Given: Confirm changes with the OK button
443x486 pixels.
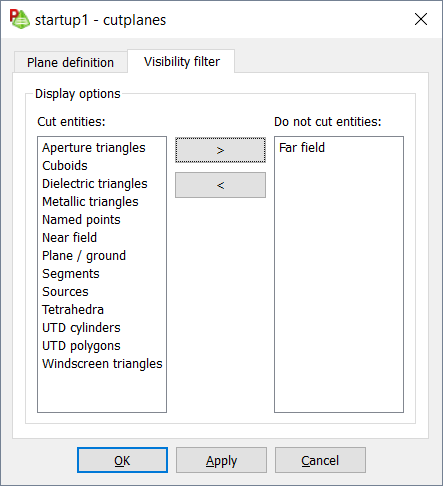Looking at the screenshot, I should click(122, 460).
